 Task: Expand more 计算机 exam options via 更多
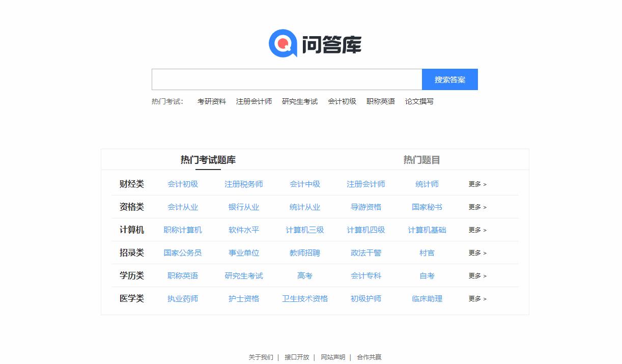pyautogui.click(x=476, y=230)
